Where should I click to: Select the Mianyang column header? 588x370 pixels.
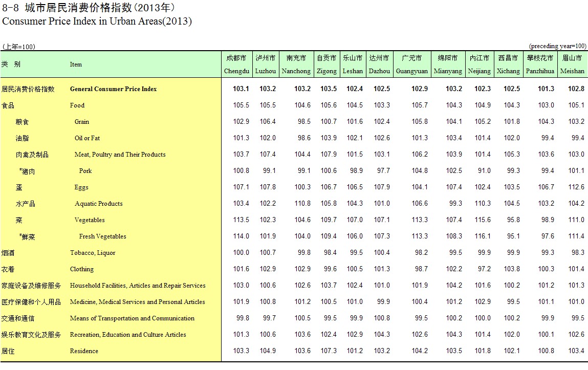pos(448,64)
